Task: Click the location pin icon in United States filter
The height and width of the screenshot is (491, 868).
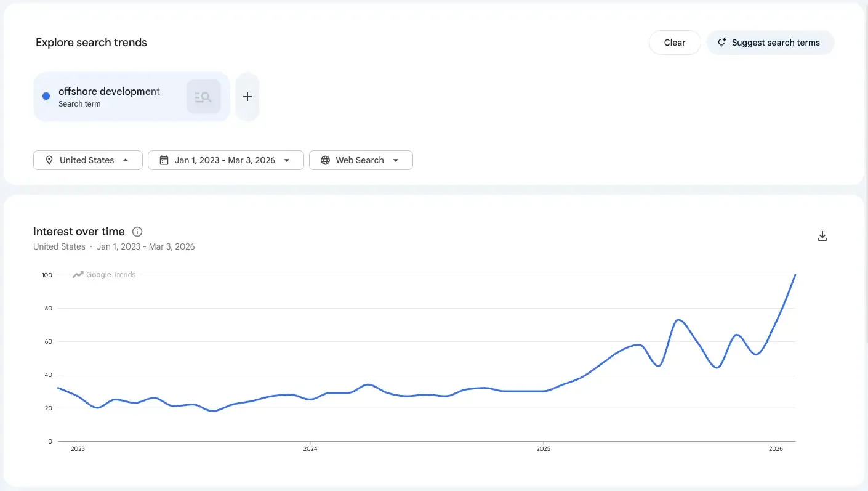Action: [x=49, y=160]
